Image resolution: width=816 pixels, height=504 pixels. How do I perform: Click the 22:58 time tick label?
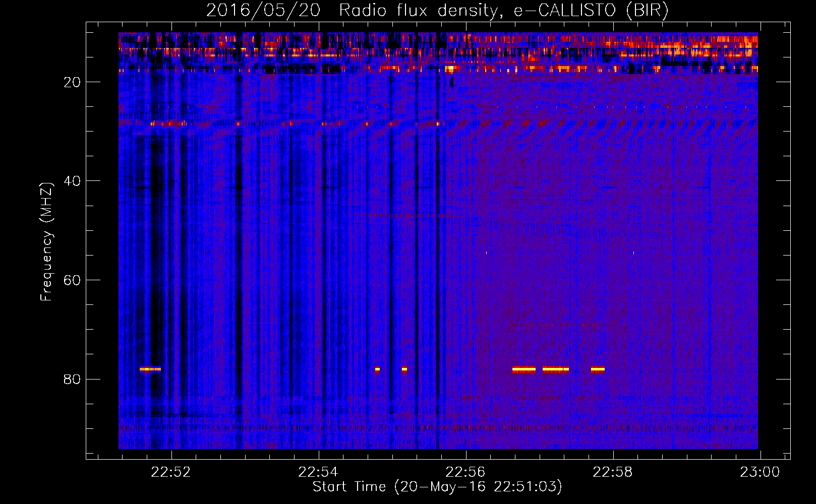click(613, 472)
